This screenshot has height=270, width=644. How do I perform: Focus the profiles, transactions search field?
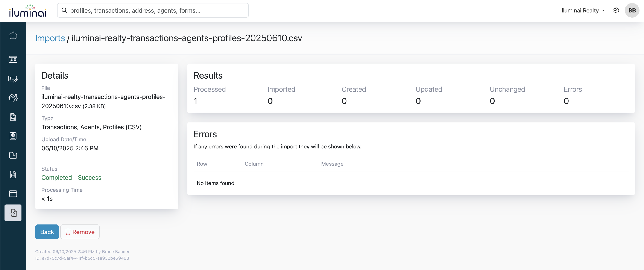(x=153, y=11)
